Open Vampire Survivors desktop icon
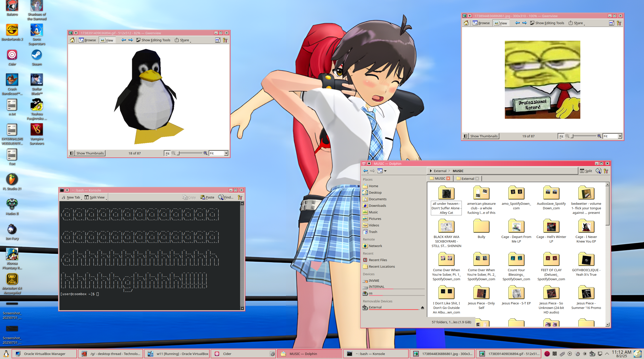This screenshot has width=644, height=359. point(37,134)
